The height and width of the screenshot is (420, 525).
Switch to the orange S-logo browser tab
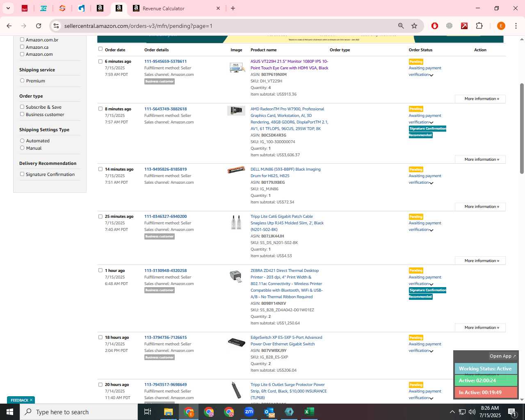(62, 8)
